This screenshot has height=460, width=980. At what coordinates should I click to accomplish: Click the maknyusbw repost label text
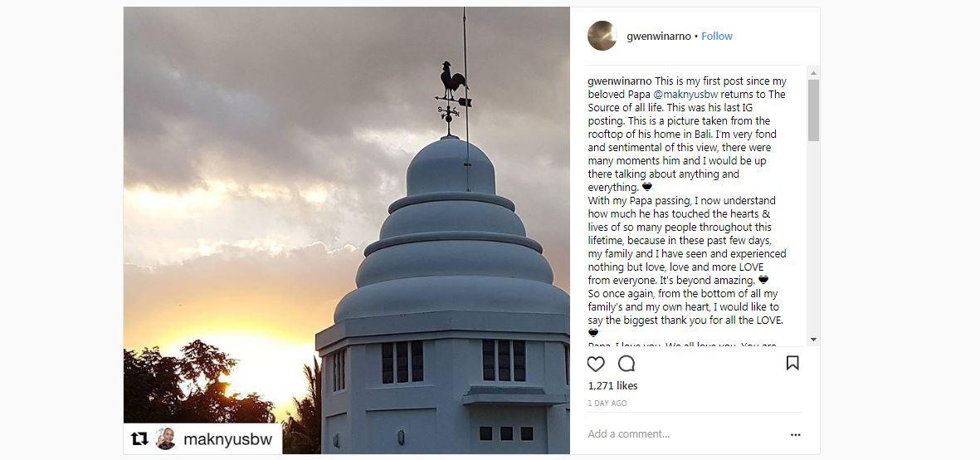pos(227,439)
